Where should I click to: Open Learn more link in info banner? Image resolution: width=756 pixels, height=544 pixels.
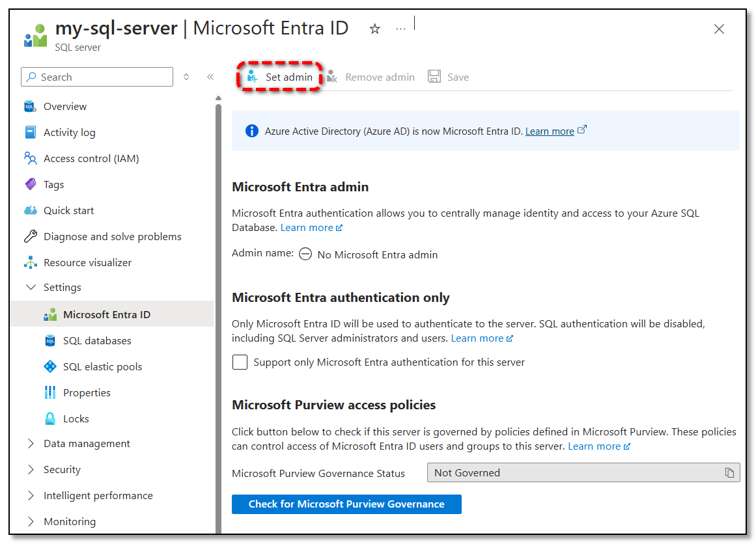tap(550, 131)
